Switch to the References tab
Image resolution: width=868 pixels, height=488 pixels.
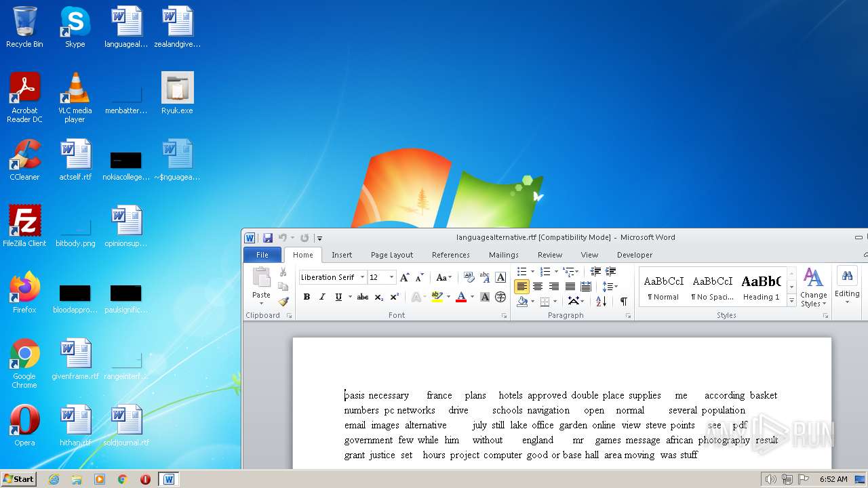coord(451,255)
